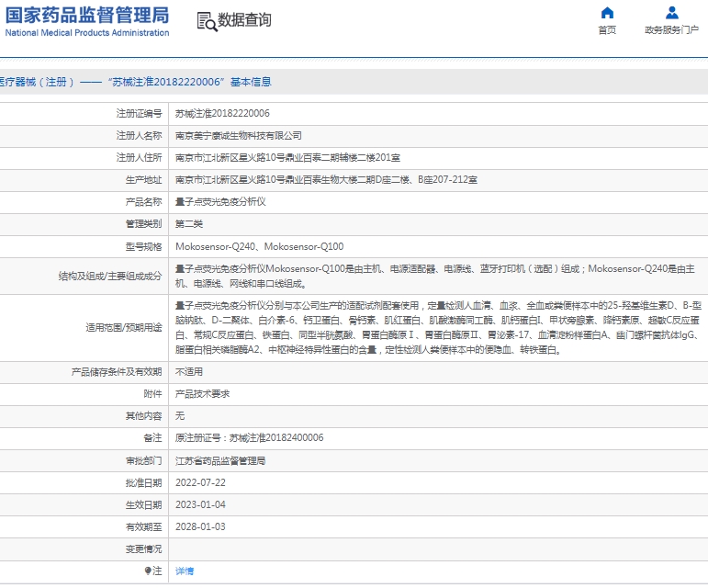Click the 附件 row label
The image size is (708, 588).
click(152, 394)
